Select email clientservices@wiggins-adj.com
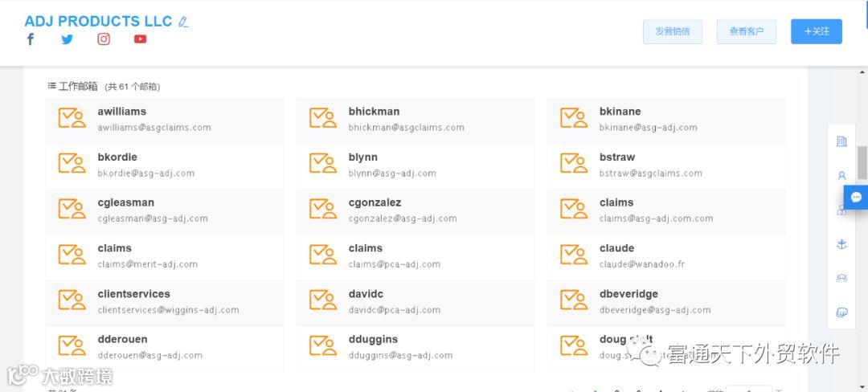This screenshot has width=868, height=392. coord(168,309)
